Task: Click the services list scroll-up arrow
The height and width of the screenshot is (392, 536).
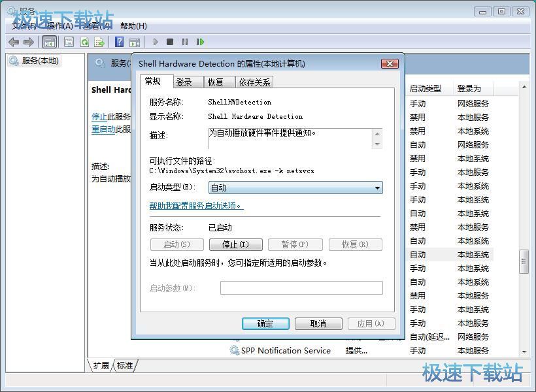Action: 524,87
